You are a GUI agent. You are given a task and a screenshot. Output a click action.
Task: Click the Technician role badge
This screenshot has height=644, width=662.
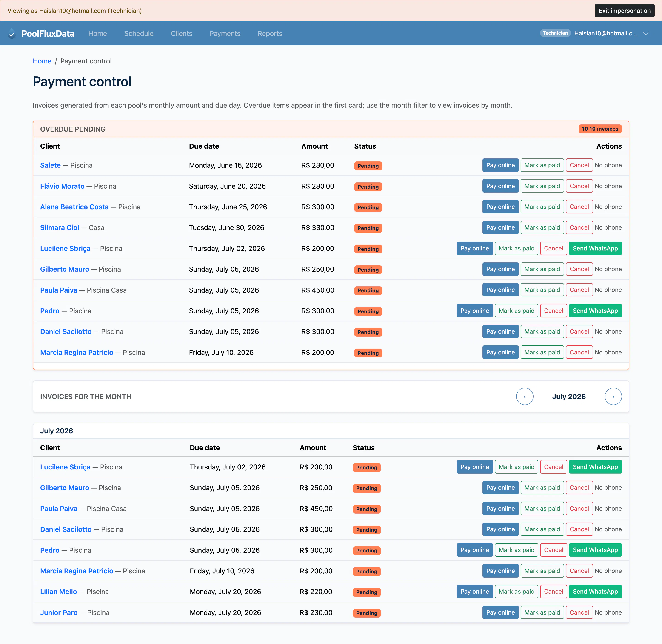pyautogui.click(x=555, y=33)
